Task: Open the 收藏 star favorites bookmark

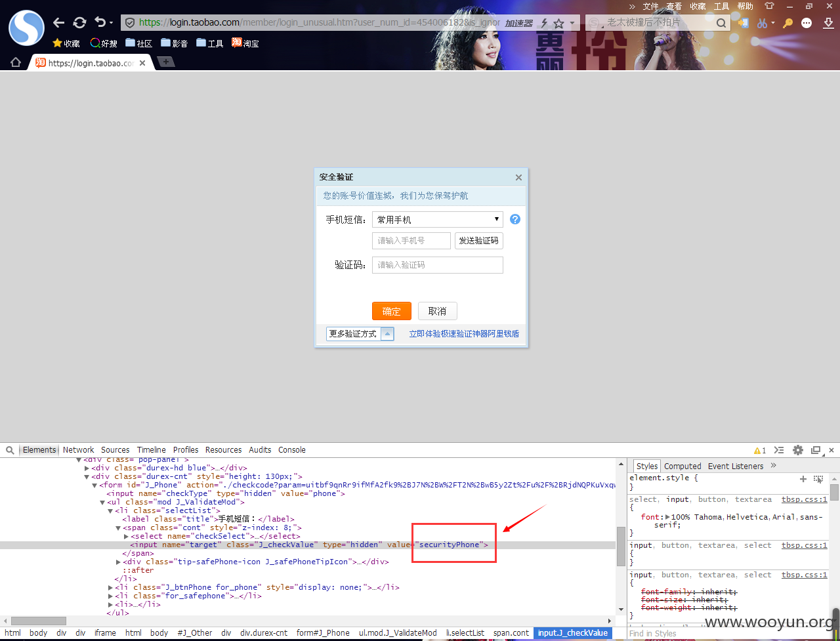Action: click(66, 43)
